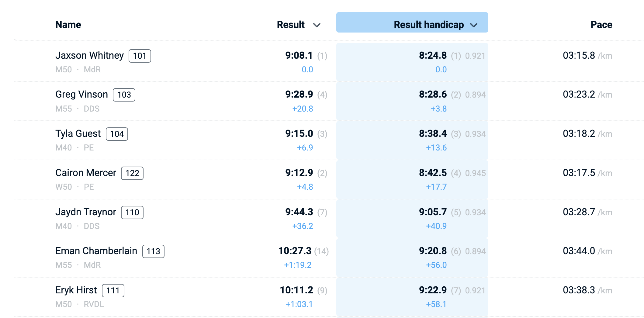Image resolution: width=644 pixels, height=318 pixels.
Task: Click bib number badge 103
Action: click(x=124, y=95)
